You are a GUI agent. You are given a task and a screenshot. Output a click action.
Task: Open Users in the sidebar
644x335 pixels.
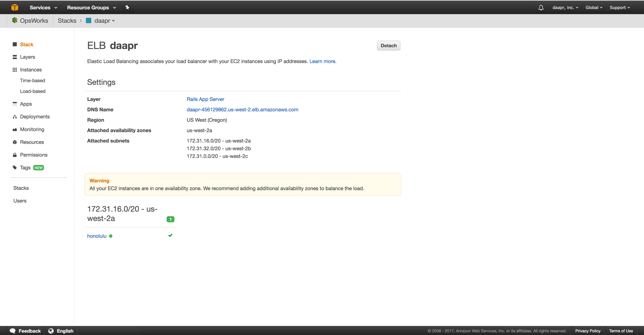[20, 201]
